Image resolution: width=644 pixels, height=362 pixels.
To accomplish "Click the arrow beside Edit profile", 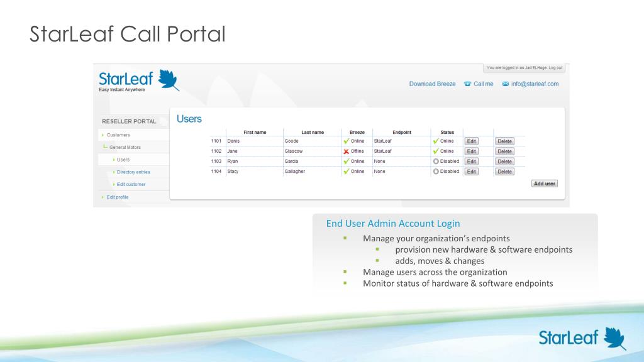I will click(x=103, y=197).
